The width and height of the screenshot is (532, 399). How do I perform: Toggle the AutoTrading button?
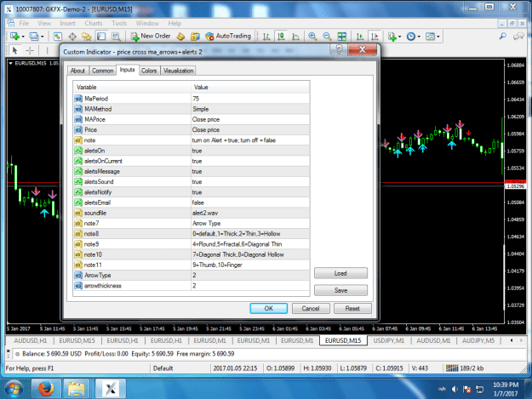pos(228,36)
